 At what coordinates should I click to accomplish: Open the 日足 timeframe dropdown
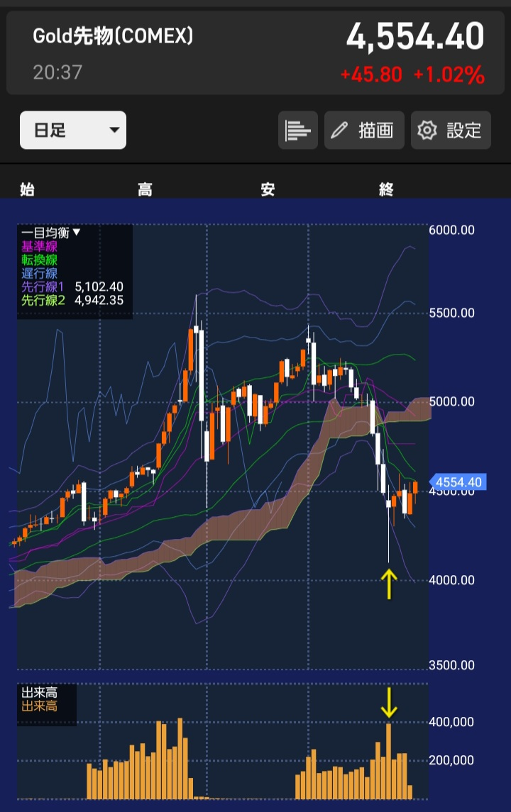pos(72,130)
